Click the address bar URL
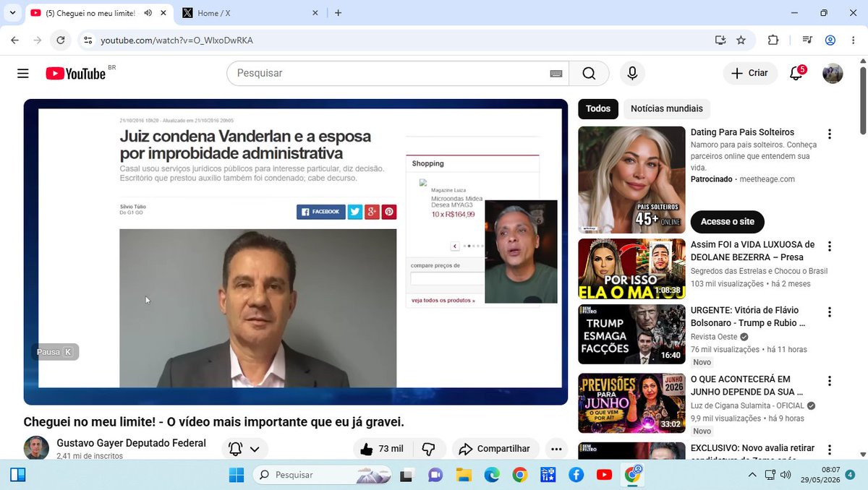 click(x=176, y=40)
